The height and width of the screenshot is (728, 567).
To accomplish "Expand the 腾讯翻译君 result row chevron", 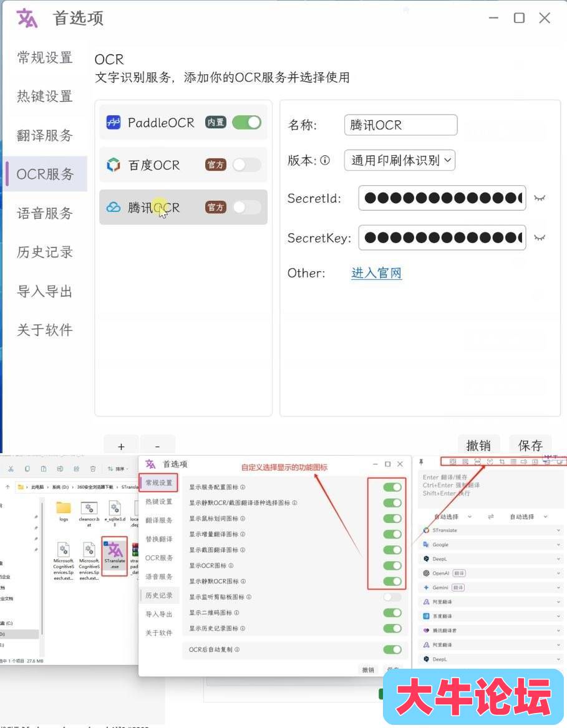I will coord(558,631).
